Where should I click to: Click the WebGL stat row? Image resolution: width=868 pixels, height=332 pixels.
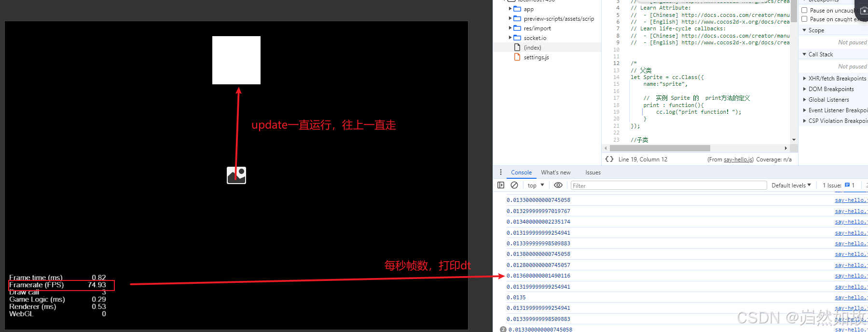click(57, 314)
